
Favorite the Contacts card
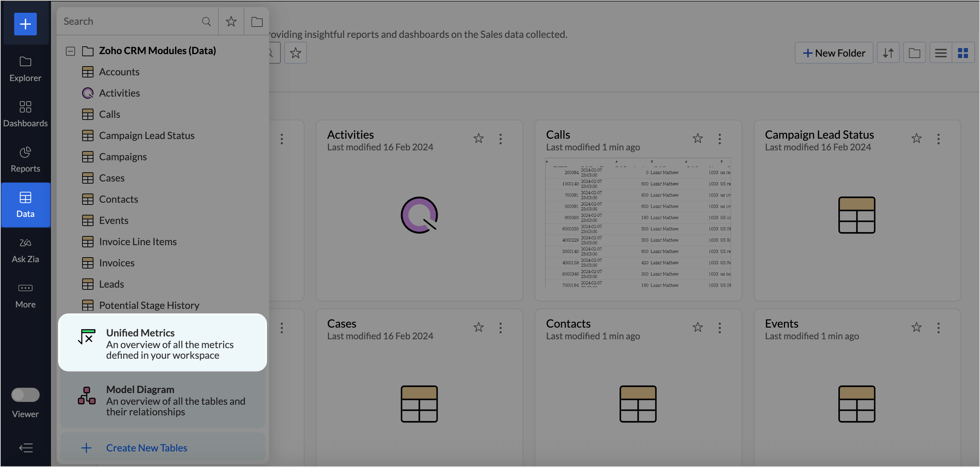tap(698, 328)
